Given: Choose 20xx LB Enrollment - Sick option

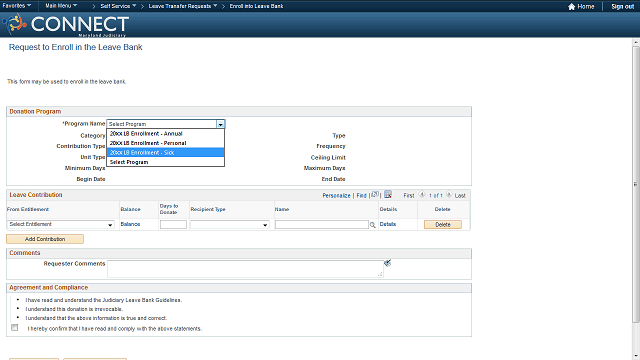Looking at the screenshot, I should [x=165, y=152].
